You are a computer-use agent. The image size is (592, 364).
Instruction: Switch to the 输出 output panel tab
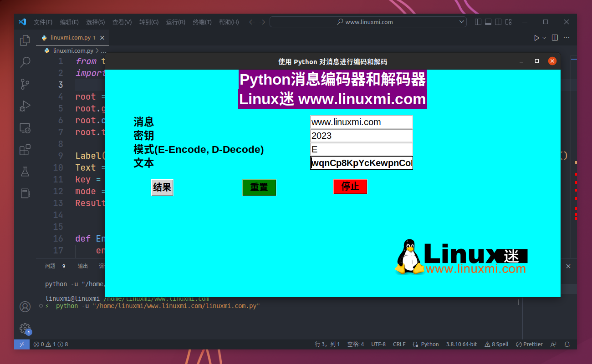83,266
